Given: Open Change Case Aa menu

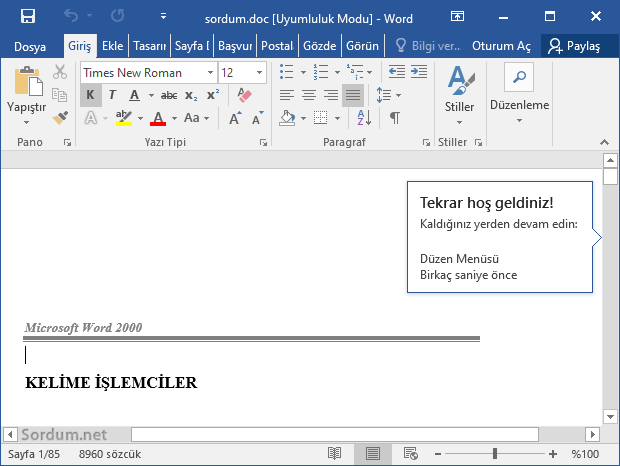Looking at the screenshot, I should pos(196,118).
